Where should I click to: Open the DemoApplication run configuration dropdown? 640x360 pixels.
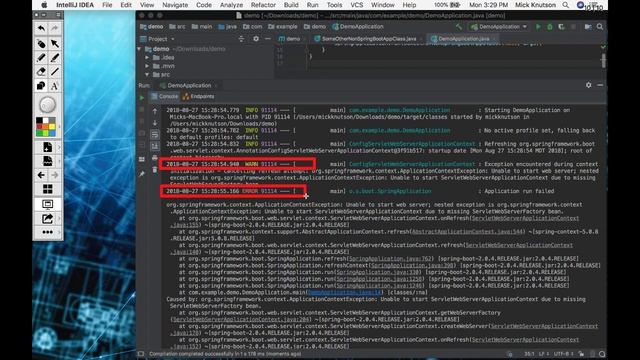[x=499, y=27]
